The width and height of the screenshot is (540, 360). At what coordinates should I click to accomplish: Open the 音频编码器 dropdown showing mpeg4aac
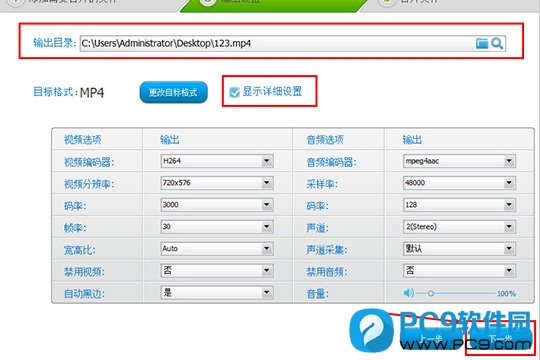pos(459,161)
